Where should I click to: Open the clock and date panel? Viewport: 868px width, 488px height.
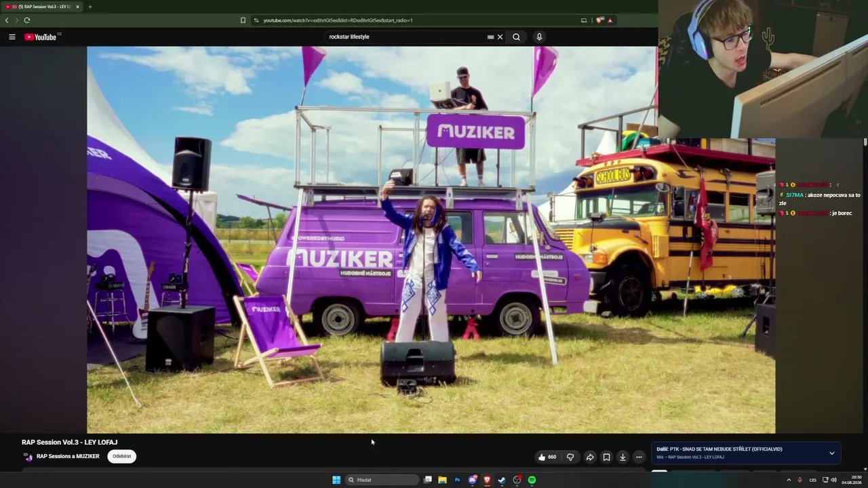coord(852,480)
